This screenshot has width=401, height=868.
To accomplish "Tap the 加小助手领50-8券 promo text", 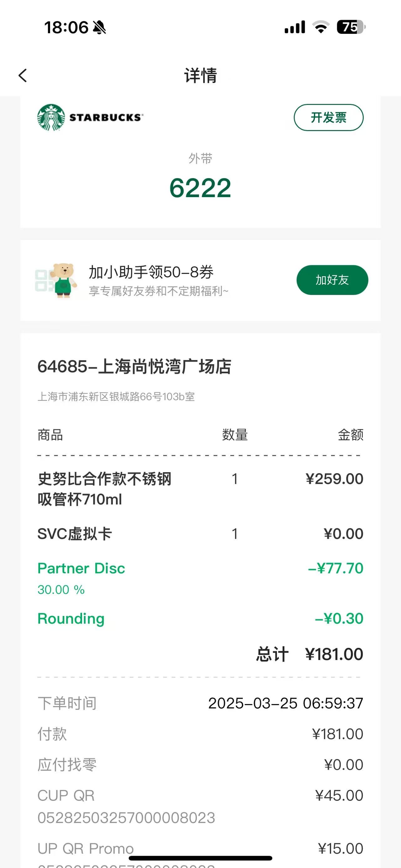I will pos(151,272).
